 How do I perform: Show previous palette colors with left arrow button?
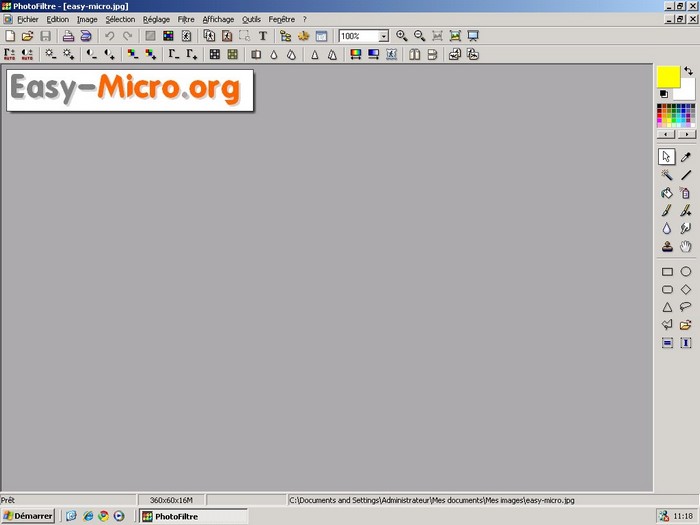[666, 134]
